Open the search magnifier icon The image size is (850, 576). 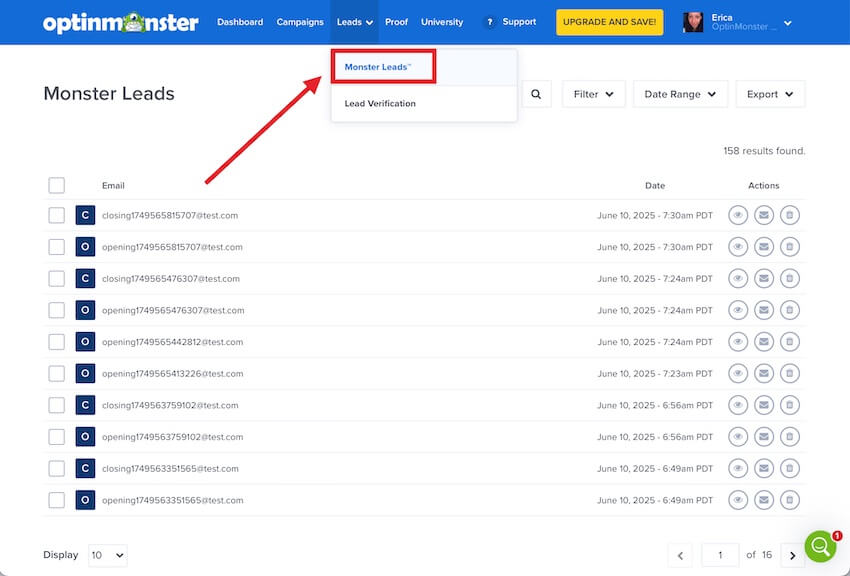pyautogui.click(x=536, y=93)
